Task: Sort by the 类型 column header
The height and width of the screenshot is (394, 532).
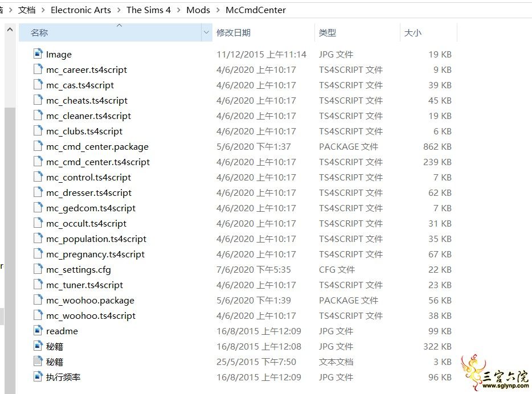Action: (357, 32)
